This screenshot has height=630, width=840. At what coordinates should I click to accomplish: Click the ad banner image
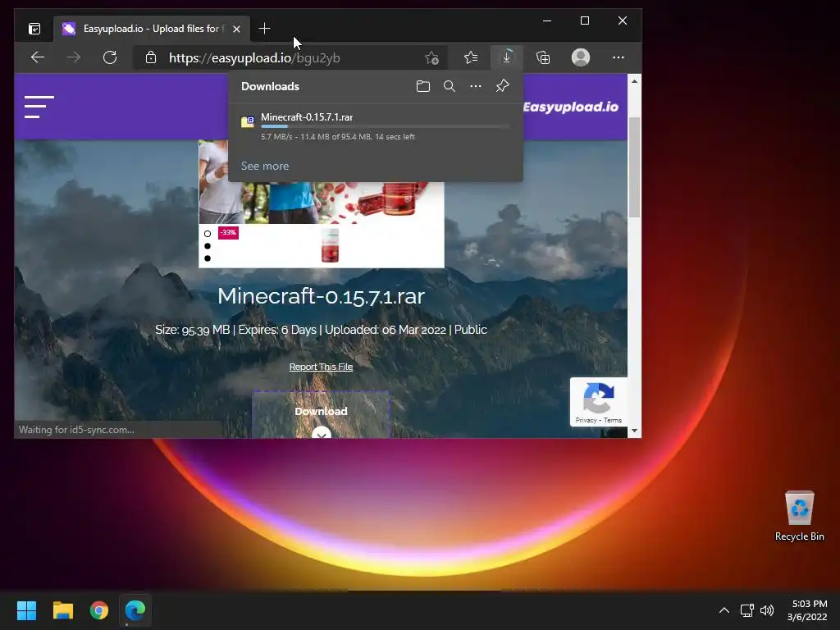coord(322,202)
